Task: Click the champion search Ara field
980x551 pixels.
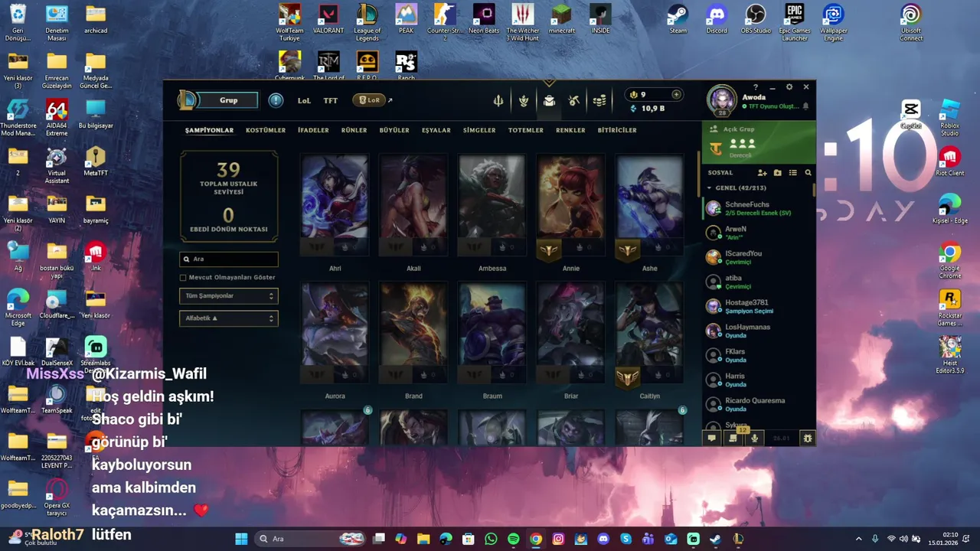Action: [x=229, y=259]
